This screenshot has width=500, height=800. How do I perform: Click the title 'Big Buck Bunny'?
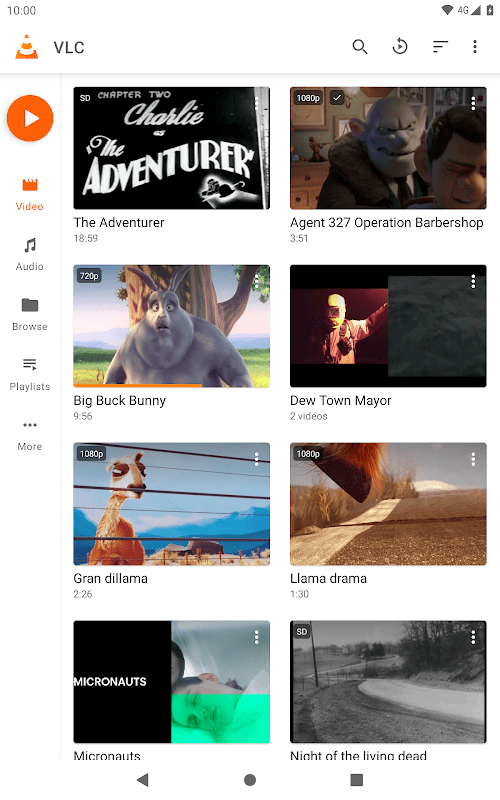(119, 401)
